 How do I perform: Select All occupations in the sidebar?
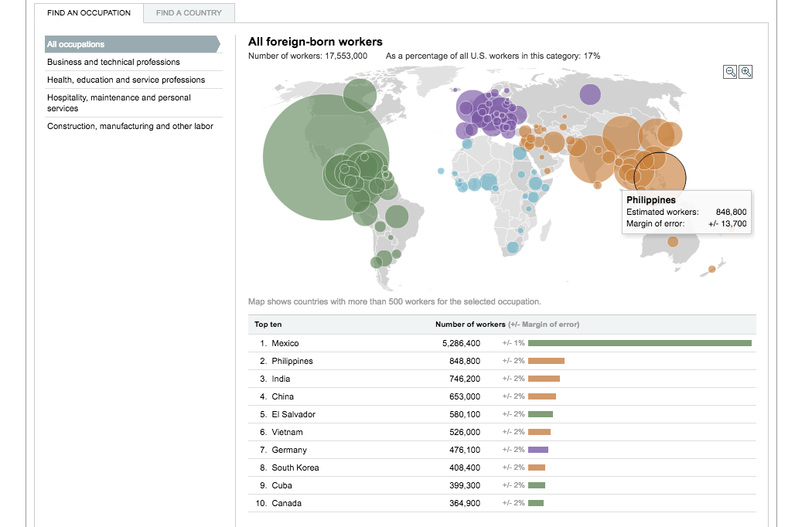tap(76, 44)
